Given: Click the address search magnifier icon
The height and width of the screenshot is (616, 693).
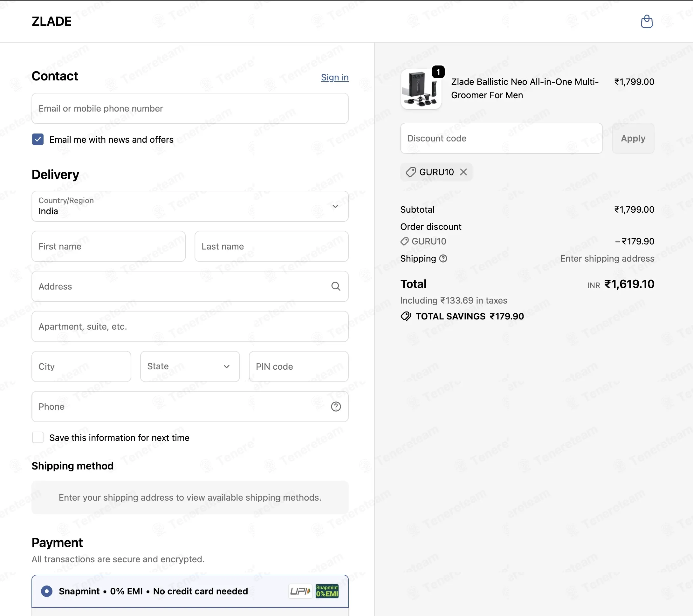Looking at the screenshot, I should pyautogui.click(x=336, y=286).
